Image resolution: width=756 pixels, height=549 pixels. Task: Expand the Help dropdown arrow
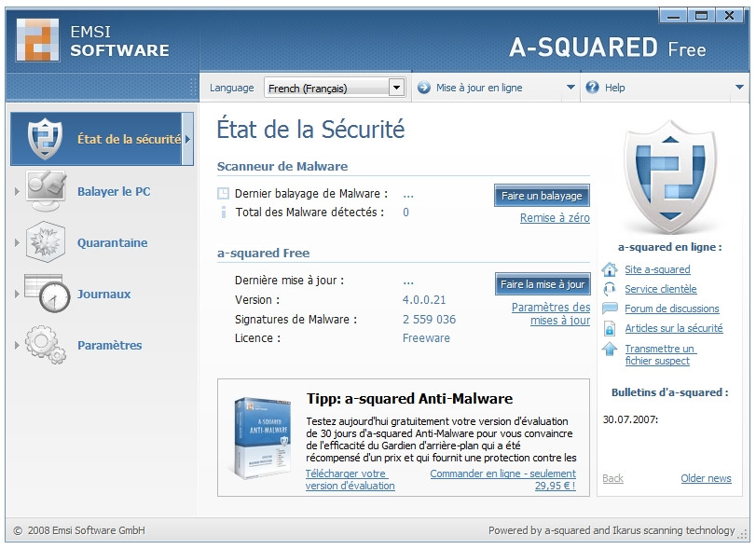tap(741, 87)
